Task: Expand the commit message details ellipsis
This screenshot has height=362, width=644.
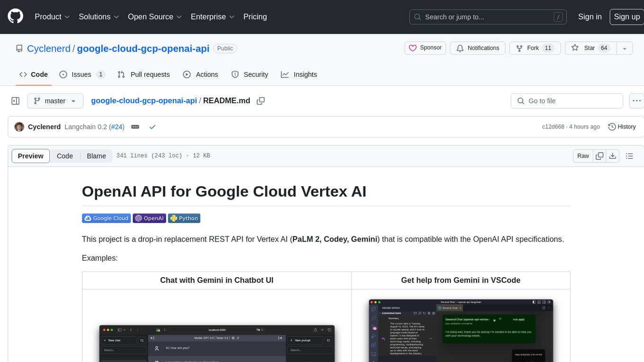Action: tap(135, 127)
